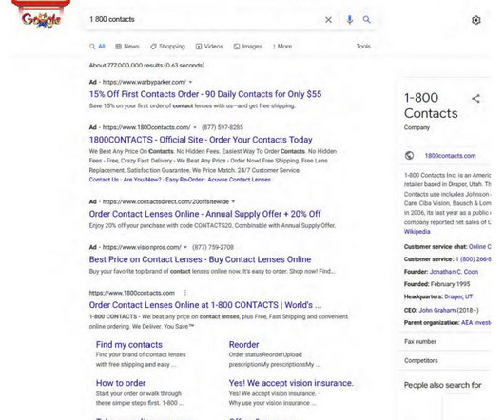
Task: Open Order Contact Lenses Online Annual Supply ad
Action: 204,214
